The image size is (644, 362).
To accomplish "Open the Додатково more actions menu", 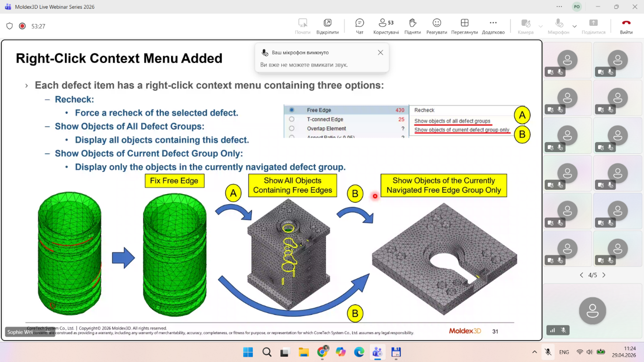I will 493,26.
